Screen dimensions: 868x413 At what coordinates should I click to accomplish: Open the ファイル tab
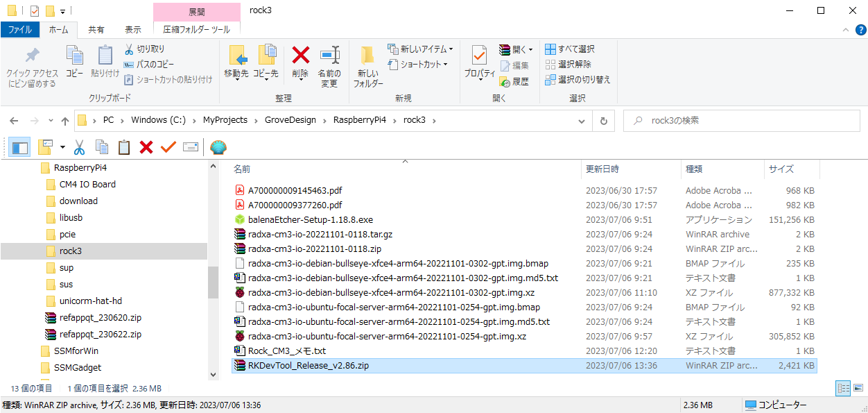pos(19,30)
